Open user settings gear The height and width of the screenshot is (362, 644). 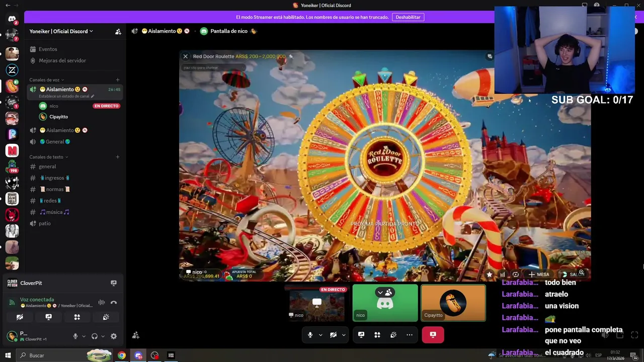pyautogui.click(x=114, y=336)
